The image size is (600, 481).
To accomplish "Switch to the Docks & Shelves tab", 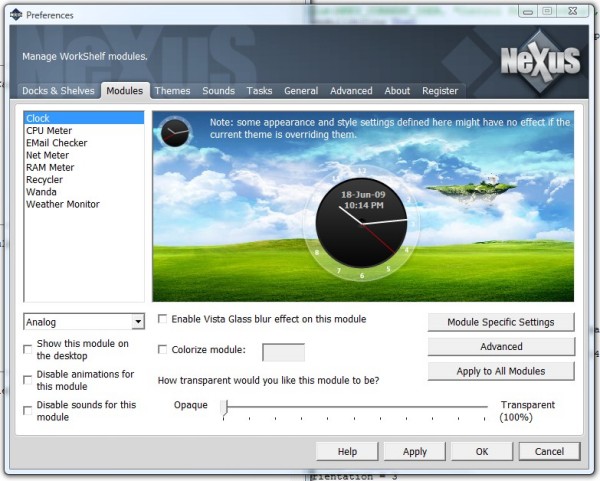I will [x=58, y=91].
